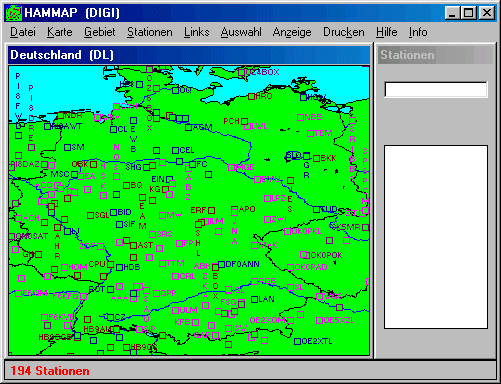Click the BKK station marker
Screen dimensions: 501x384
point(317,158)
